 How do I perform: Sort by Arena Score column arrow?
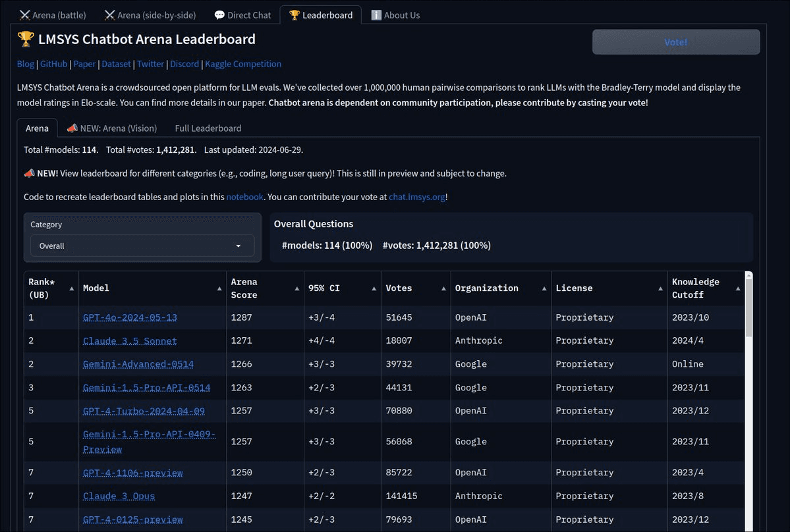tap(296, 288)
